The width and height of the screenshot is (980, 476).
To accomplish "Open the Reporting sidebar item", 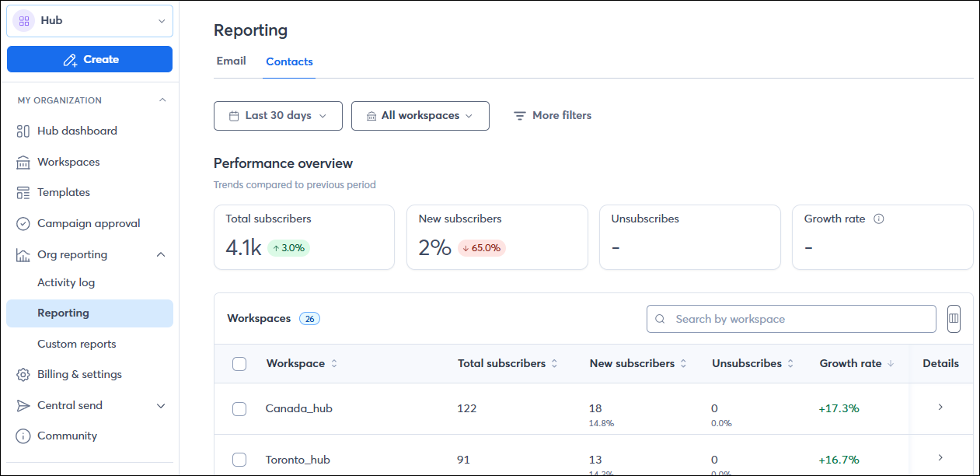I will coord(90,313).
